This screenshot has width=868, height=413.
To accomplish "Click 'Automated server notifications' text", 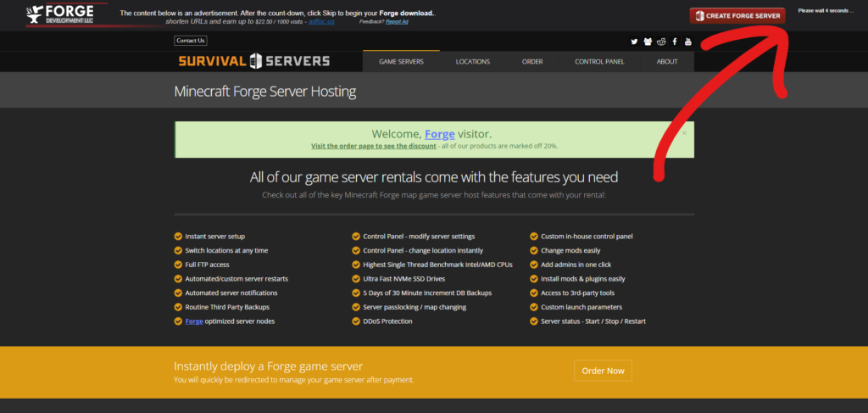I will coord(231,293).
